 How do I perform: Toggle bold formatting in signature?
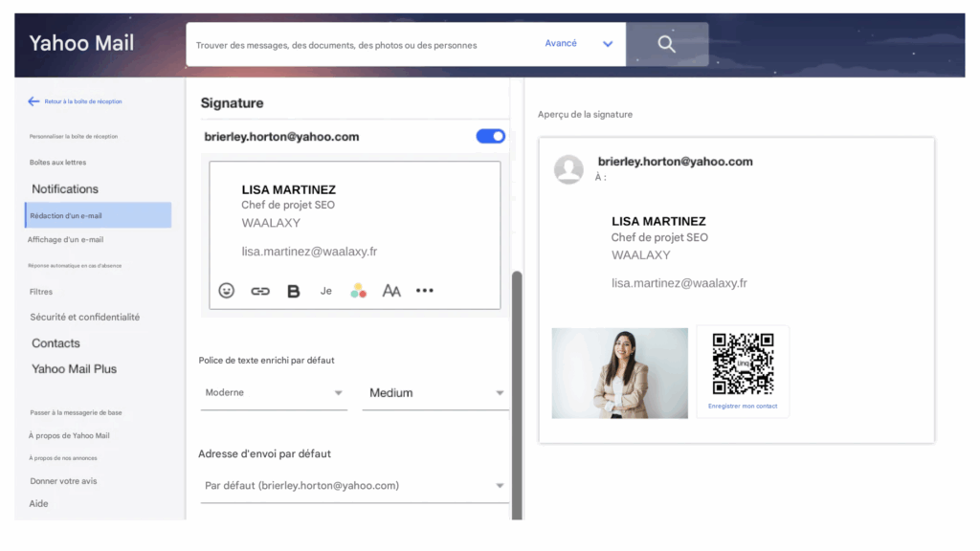[294, 291]
